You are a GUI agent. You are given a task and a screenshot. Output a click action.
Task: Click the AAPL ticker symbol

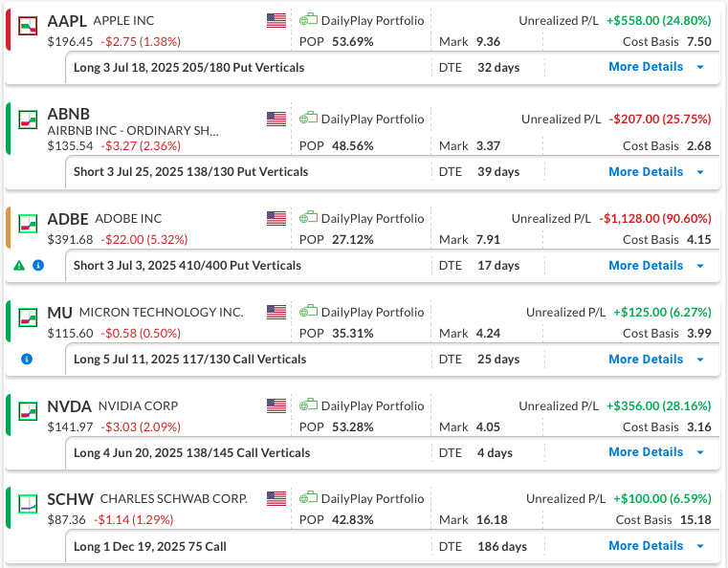[67, 21]
